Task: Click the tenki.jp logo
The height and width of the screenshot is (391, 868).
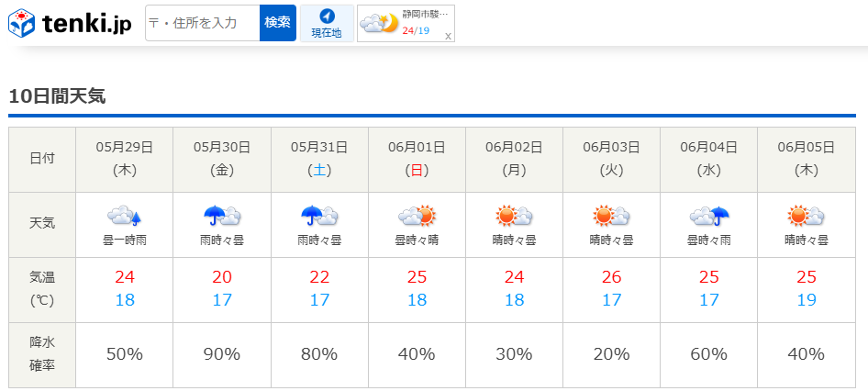Action: pyautogui.click(x=71, y=23)
